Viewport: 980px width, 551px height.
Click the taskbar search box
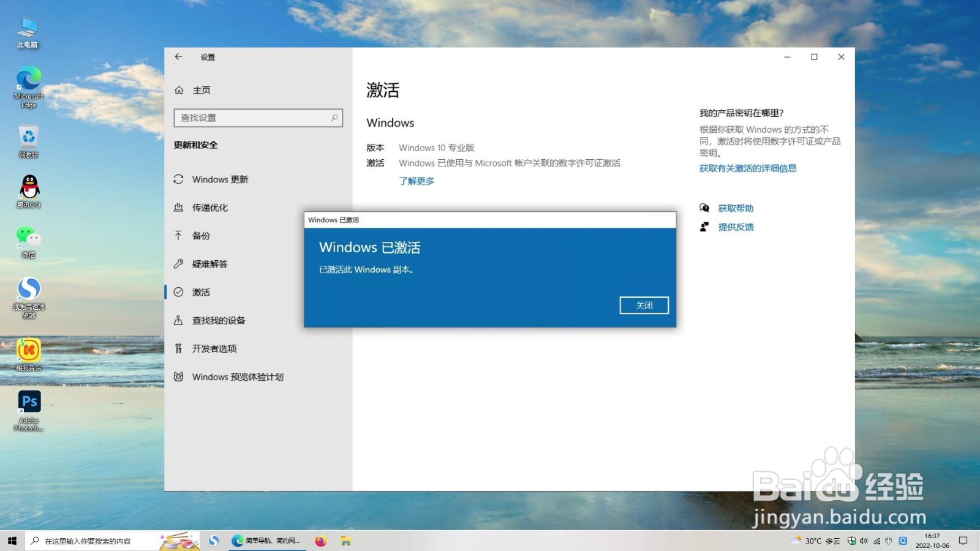point(113,541)
